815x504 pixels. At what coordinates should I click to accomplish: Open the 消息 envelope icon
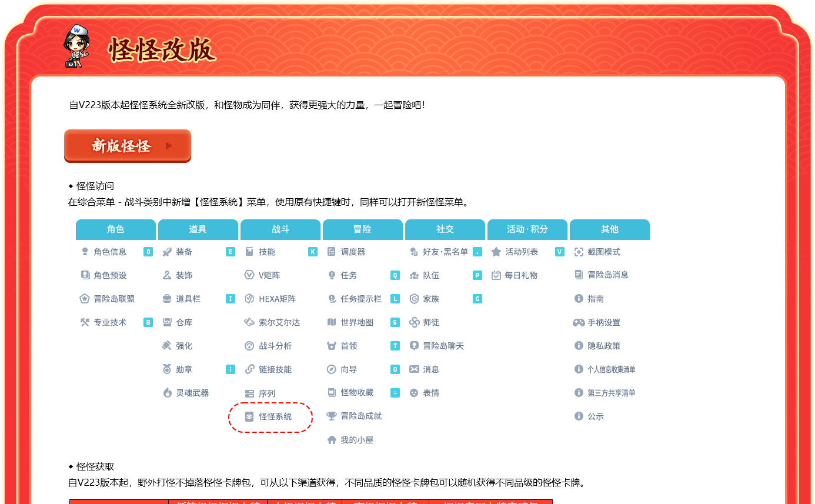click(414, 369)
